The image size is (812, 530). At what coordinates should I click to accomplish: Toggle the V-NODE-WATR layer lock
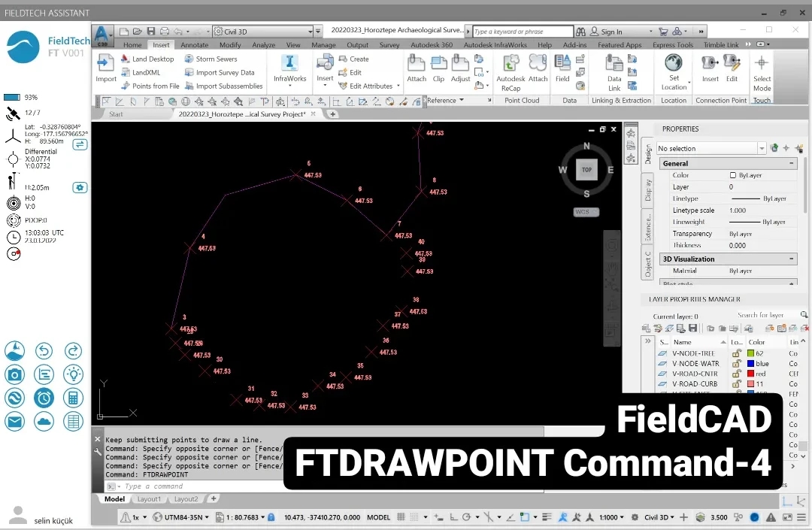coord(736,363)
